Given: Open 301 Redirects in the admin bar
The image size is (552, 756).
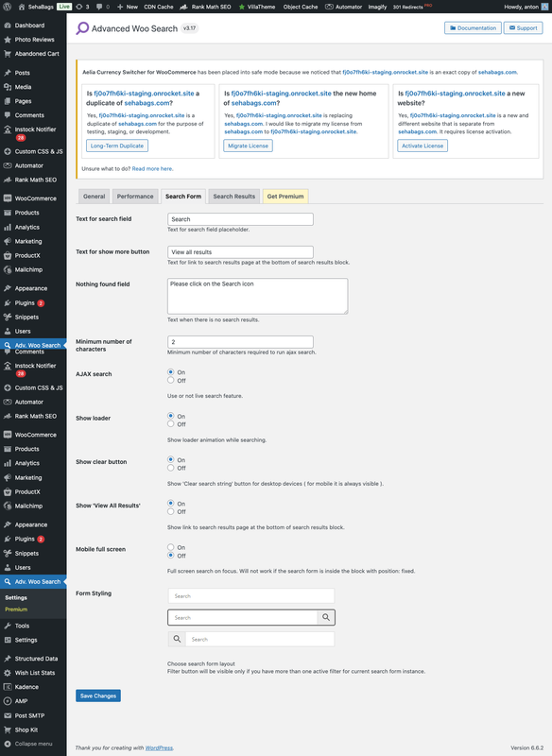Looking at the screenshot, I should point(412,7).
